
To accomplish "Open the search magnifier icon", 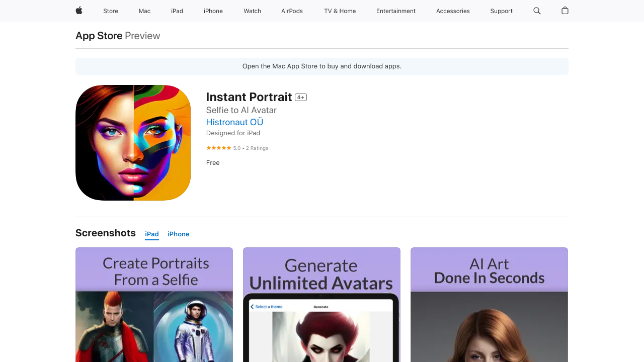I will pos(537,11).
